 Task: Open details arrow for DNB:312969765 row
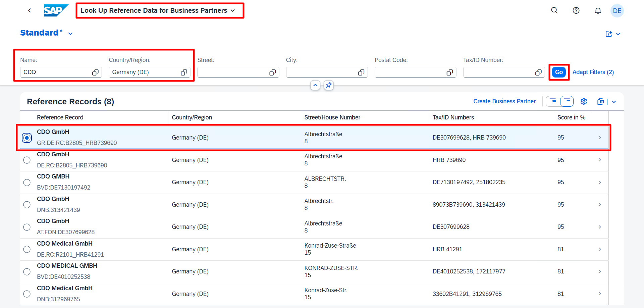pos(600,294)
